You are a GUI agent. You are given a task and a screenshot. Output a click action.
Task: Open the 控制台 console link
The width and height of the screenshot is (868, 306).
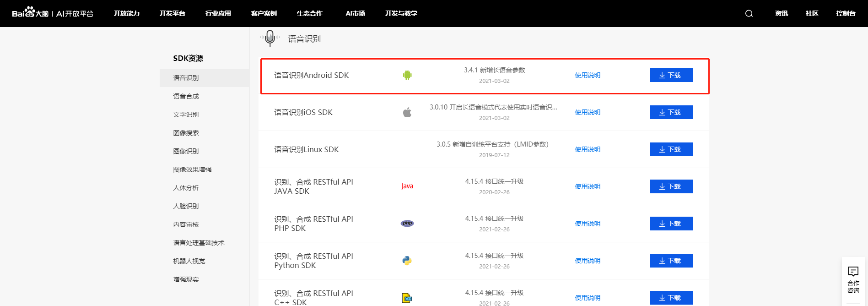pos(846,13)
